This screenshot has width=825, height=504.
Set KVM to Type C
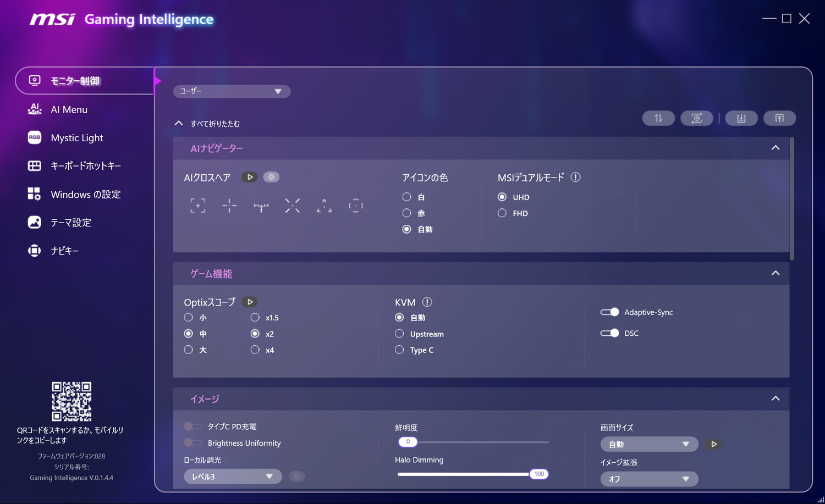tap(399, 350)
